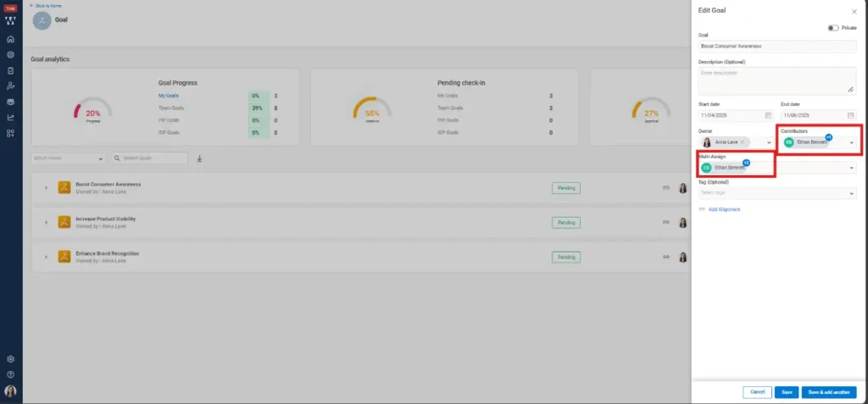The height and width of the screenshot is (404, 868).
Task: Open the settings gear in sidebar
Action: pos(10,359)
